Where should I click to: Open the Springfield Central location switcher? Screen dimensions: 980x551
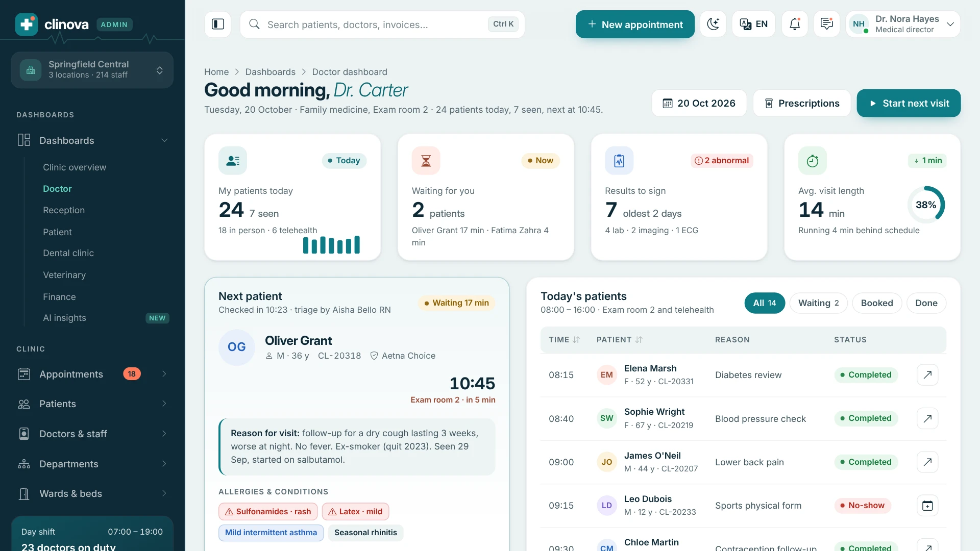pyautogui.click(x=92, y=70)
